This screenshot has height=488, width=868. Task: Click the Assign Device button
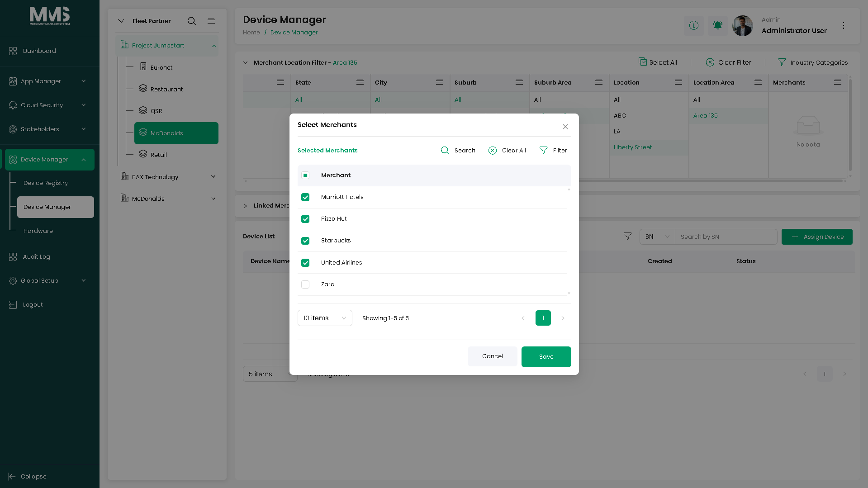click(817, 237)
